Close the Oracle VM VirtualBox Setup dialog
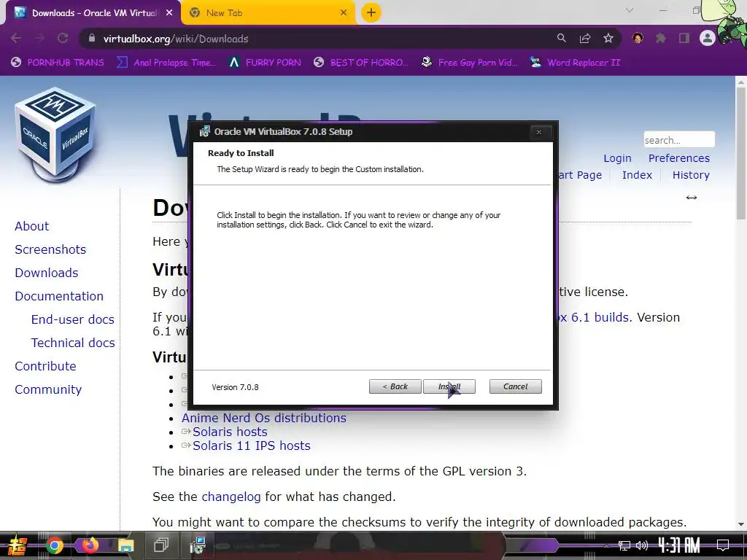Viewport: 747px width, 560px height. tap(539, 133)
